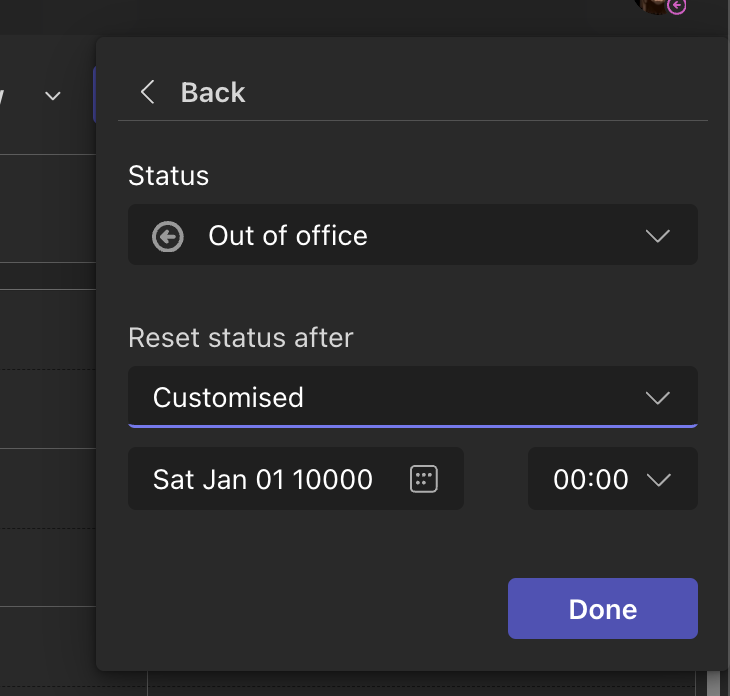Expand the chevron left of the status panel
730x696 pixels.
coord(53,96)
